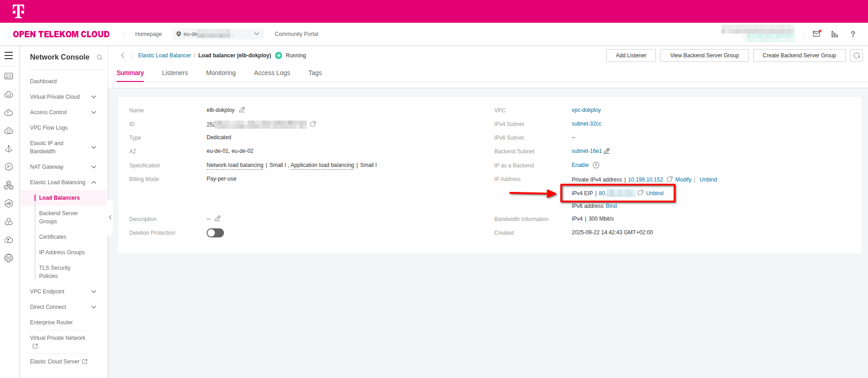Edit the Backend Subnet pencil icon
Screen dimensions: 868x378
point(607,151)
